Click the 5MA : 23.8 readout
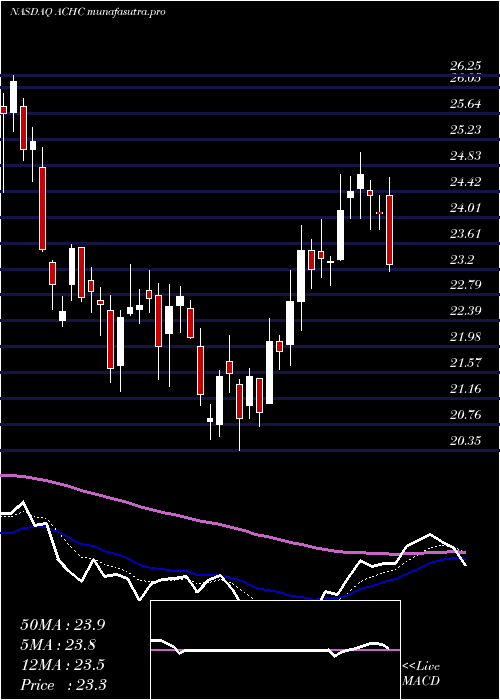500x700 pixels. 58,645
